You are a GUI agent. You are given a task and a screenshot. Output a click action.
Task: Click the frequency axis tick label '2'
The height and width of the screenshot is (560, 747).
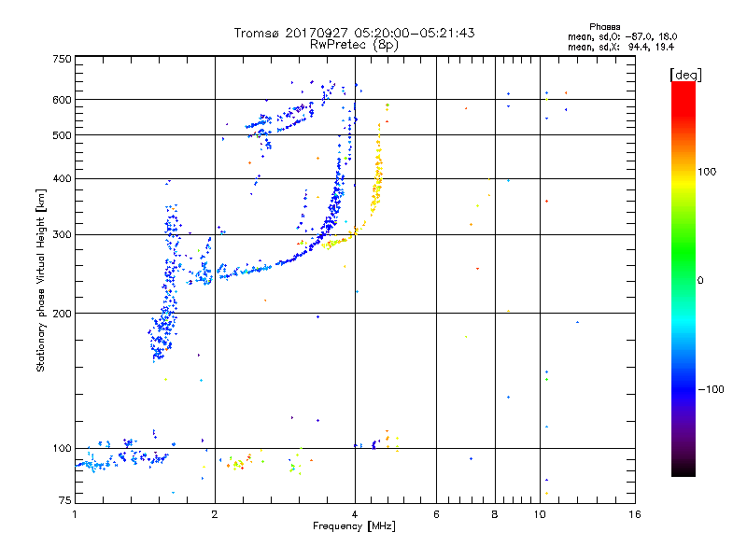point(215,514)
